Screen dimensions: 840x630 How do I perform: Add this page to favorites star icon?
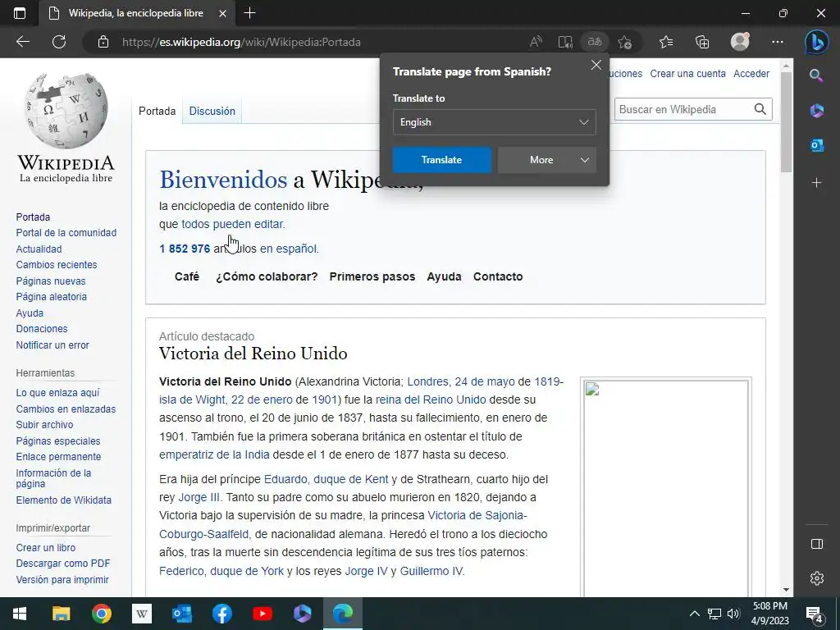[624, 42]
